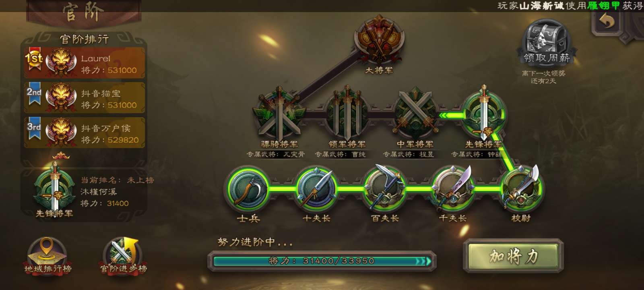644x290 pixels.
Task: Go back using the return arrow
Action: pyautogui.click(x=607, y=21)
